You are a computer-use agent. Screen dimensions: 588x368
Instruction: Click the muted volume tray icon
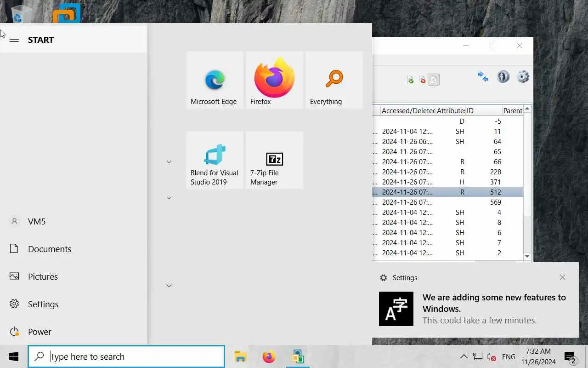[491, 356]
